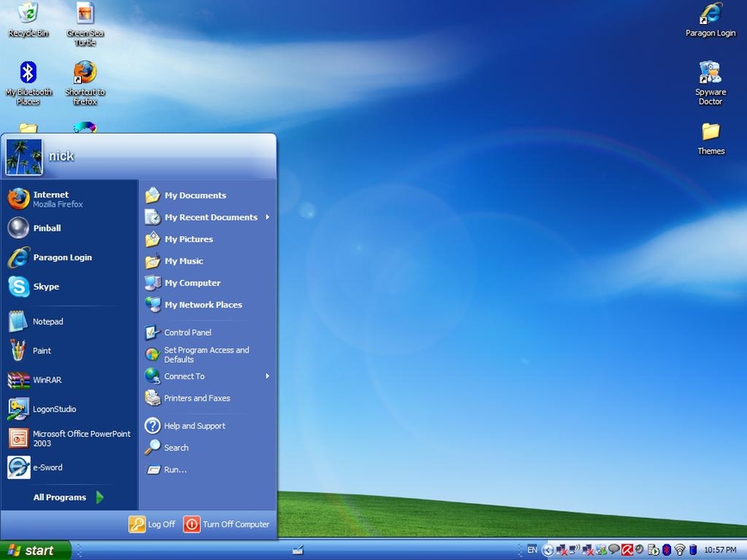Click the EN language indicator
Image resolution: width=747 pixels, height=560 pixels.
point(532,550)
